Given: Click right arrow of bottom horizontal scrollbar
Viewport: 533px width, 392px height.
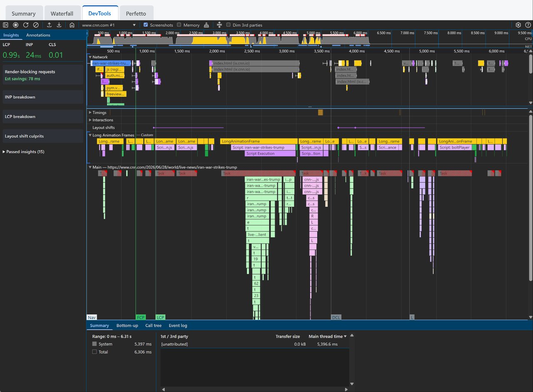Looking at the screenshot, I should click(x=347, y=390).
